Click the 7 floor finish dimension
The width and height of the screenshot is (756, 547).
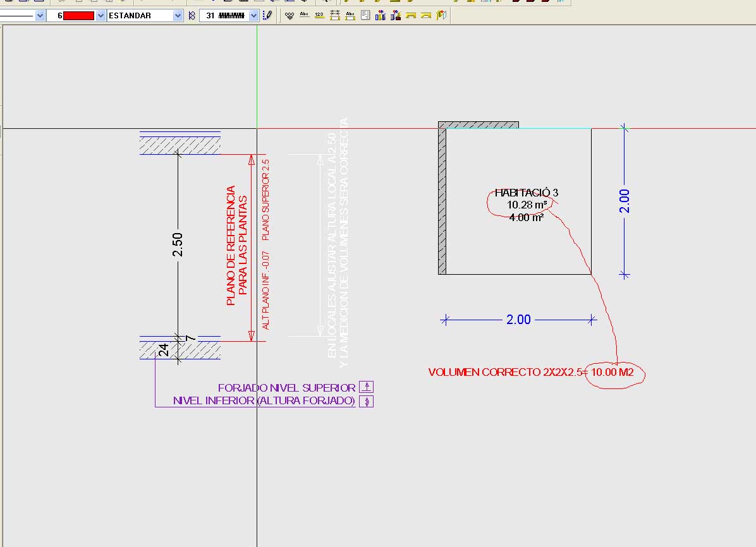coord(191,338)
